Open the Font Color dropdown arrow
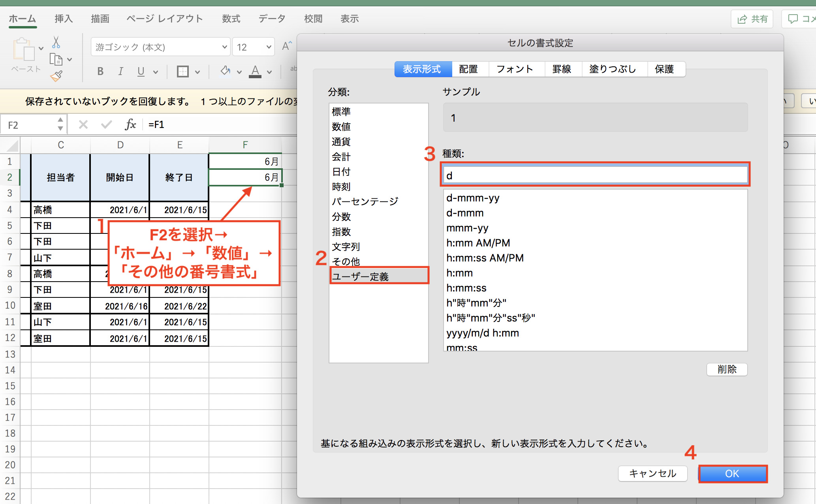This screenshot has width=816, height=504. (x=269, y=72)
